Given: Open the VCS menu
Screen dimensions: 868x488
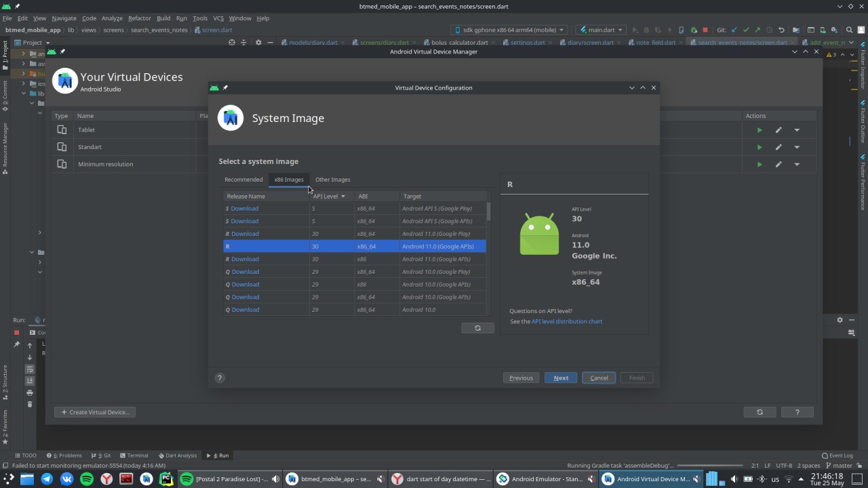Looking at the screenshot, I should coord(218,18).
